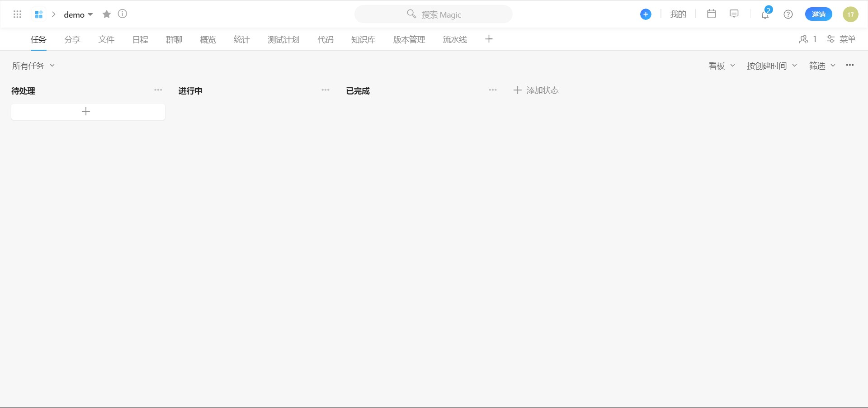
Task: Click the star to favorite the demo project
Action: click(107, 14)
